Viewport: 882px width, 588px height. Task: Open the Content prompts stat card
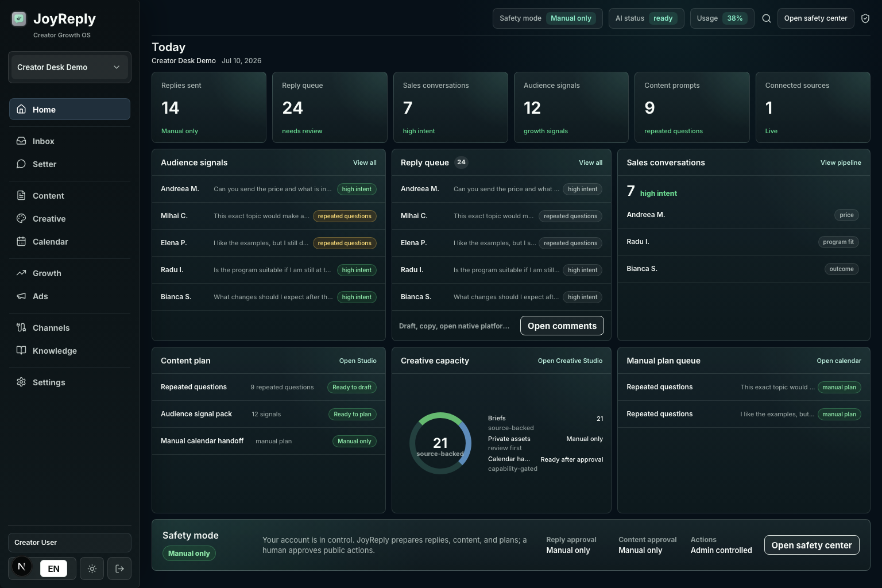692,107
